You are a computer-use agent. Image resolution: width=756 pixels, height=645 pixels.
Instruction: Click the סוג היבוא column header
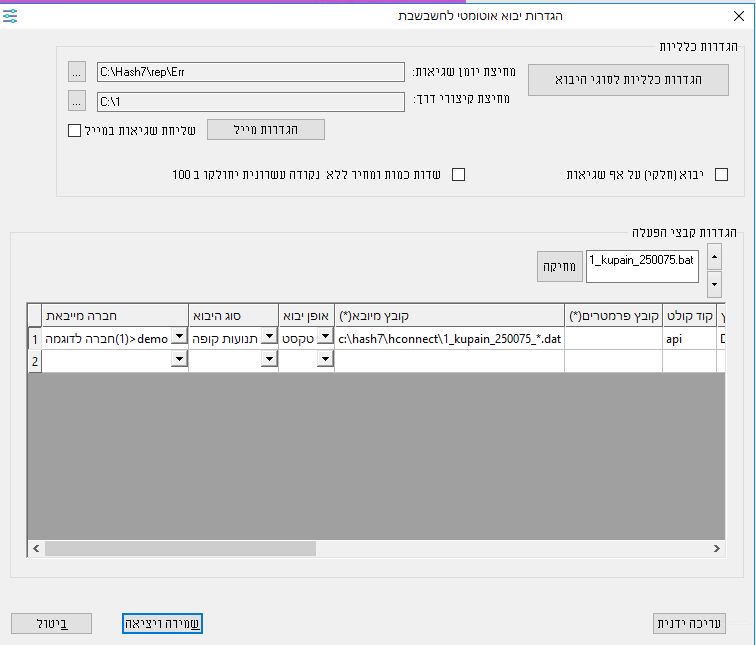click(233, 316)
